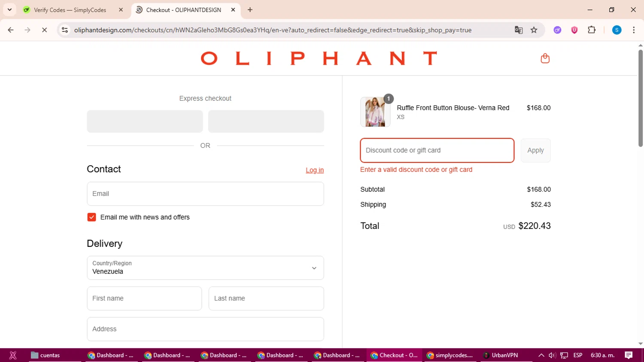Click the Apply discount button
The height and width of the screenshot is (362, 644).
pyautogui.click(x=535, y=150)
